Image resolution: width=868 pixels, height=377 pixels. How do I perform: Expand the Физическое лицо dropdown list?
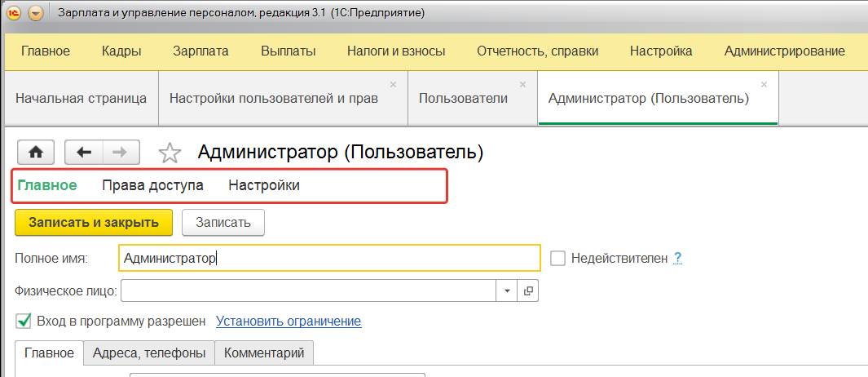507,291
